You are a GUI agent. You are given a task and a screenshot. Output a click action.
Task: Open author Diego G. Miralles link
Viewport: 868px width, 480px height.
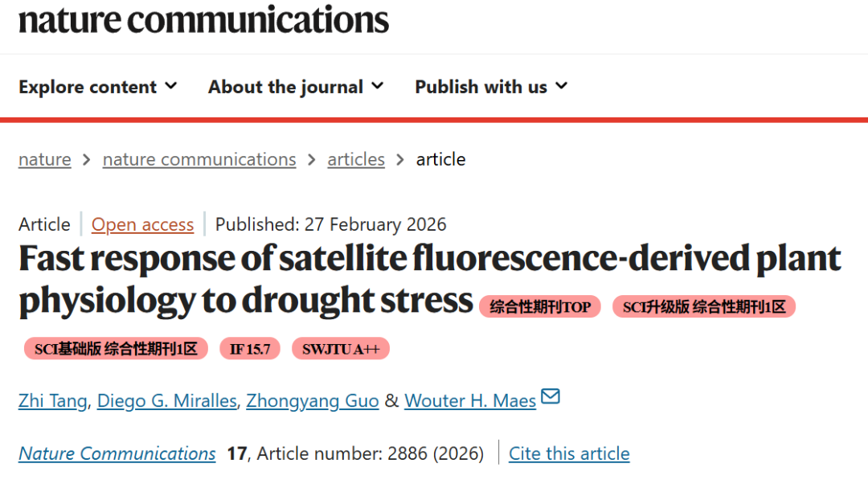pyautogui.click(x=166, y=400)
